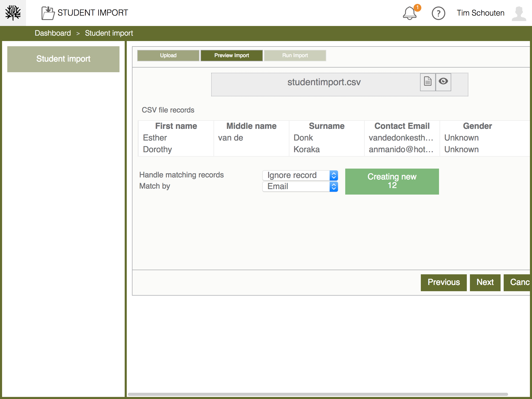Open the Match by Email dropdown
Viewport: 532px width, 399px height.
coord(300,187)
